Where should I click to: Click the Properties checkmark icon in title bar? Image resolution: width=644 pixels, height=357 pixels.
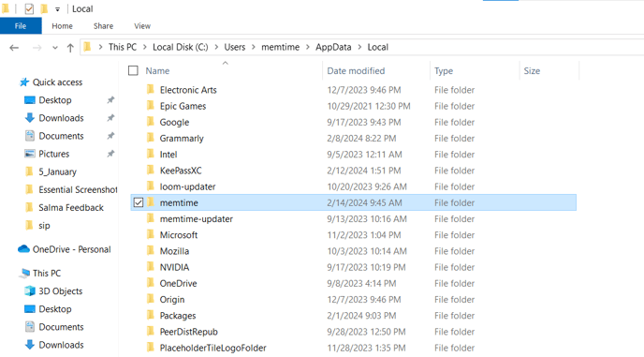29,8
